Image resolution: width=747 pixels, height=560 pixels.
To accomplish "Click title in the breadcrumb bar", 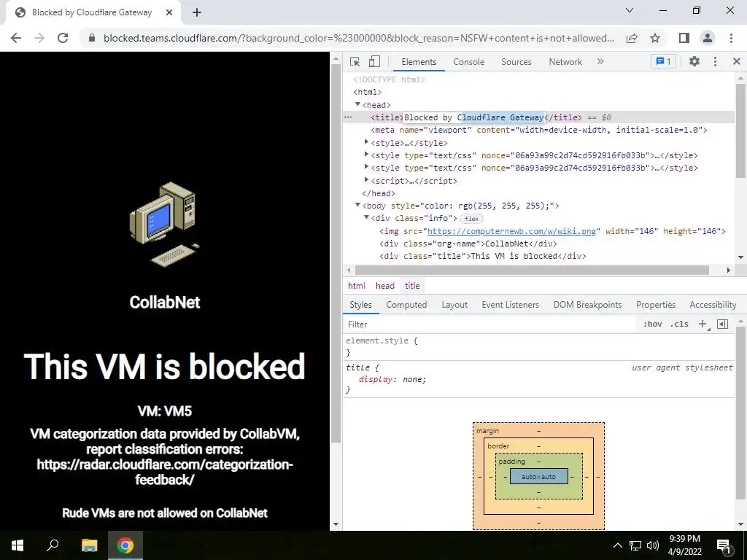I will point(412,286).
